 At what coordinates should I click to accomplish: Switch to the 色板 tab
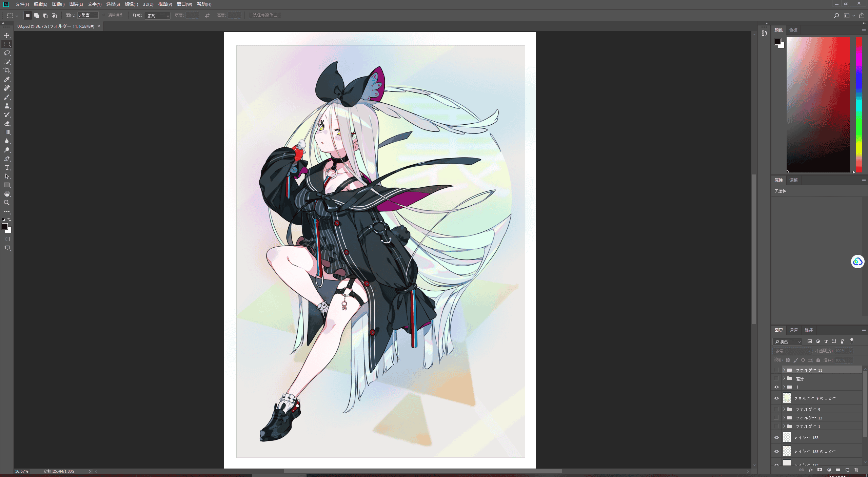pyautogui.click(x=793, y=30)
